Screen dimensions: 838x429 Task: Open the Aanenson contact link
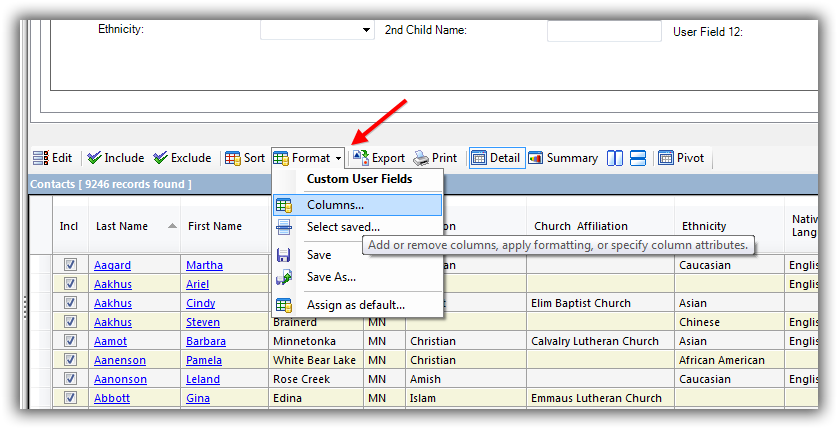tap(121, 360)
